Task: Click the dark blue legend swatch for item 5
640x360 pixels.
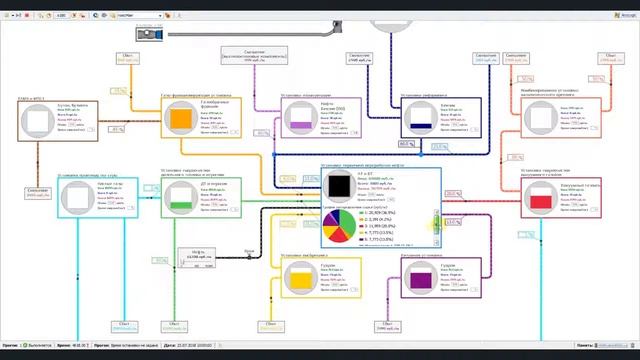Action: [x=361, y=240]
